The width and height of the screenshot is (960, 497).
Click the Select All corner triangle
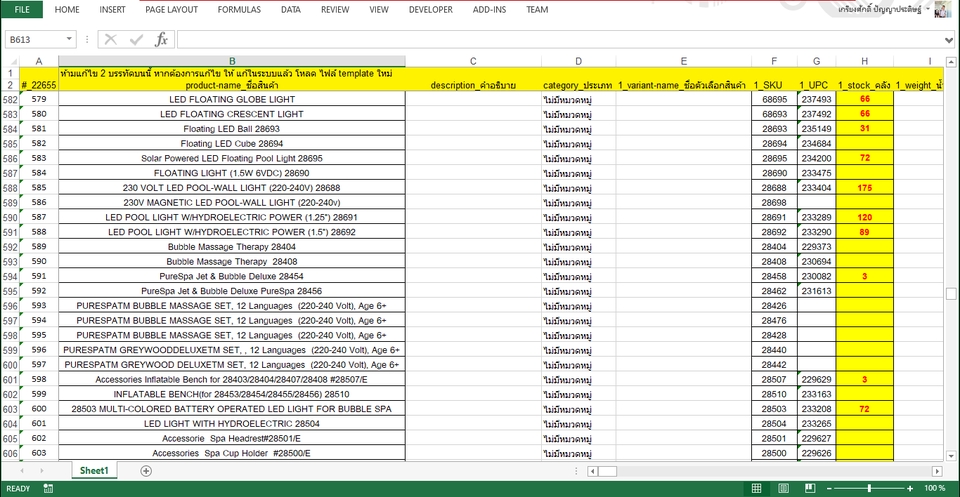point(10,61)
